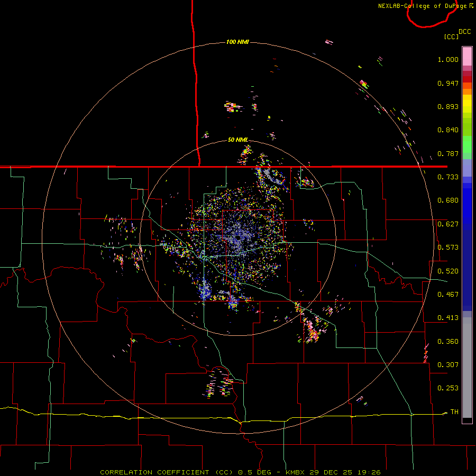Screen dimensions: 476x476
Task: Select the 0.413 scale value
Action: tap(448, 318)
